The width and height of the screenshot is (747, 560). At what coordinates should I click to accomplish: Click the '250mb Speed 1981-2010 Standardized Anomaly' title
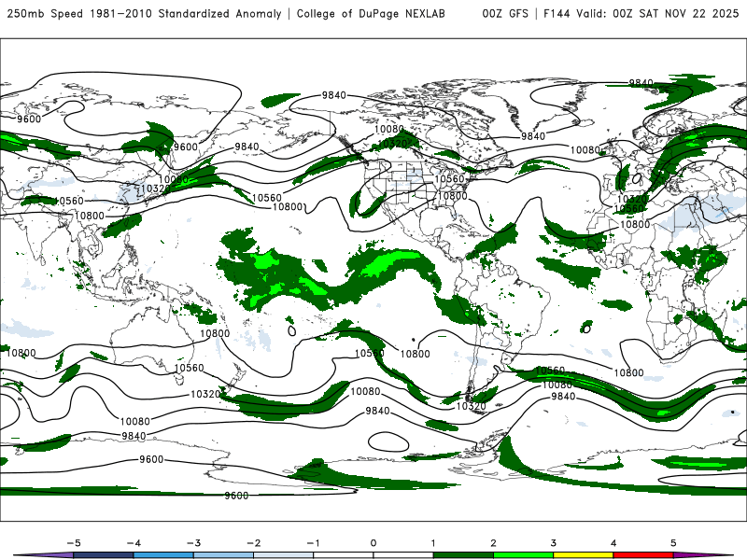pos(145,13)
